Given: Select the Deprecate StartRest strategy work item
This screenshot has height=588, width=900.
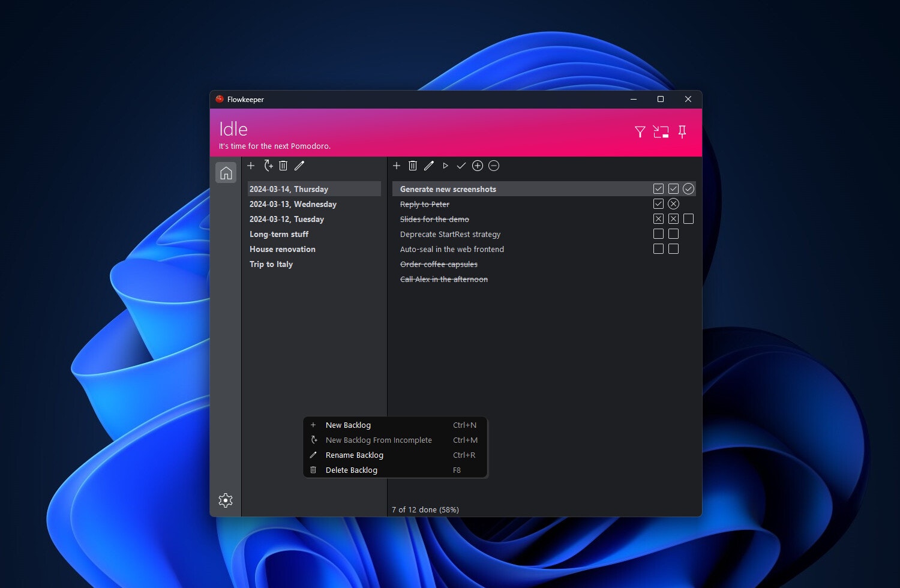Looking at the screenshot, I should [544, 234].
